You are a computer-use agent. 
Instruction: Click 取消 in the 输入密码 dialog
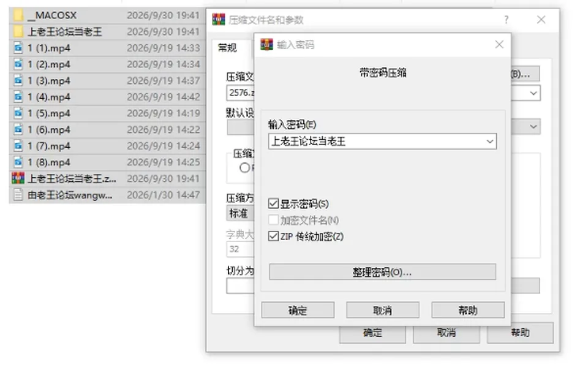[383, 310]
